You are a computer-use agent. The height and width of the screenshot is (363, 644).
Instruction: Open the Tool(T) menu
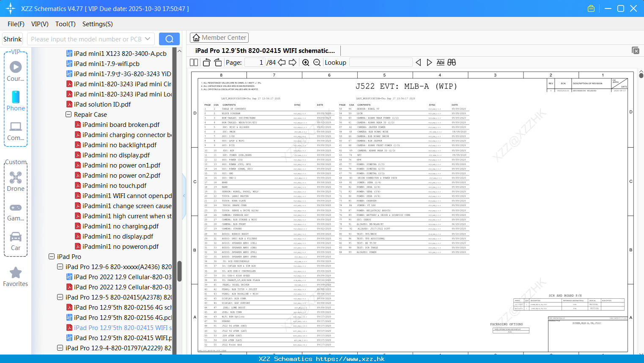click(66, 24)
